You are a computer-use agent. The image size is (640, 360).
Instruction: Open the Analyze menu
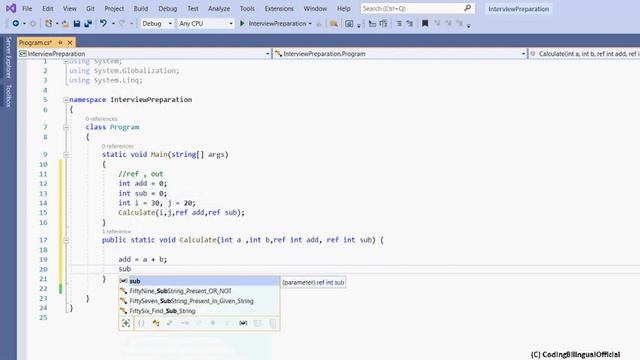(x=219, y=8)
